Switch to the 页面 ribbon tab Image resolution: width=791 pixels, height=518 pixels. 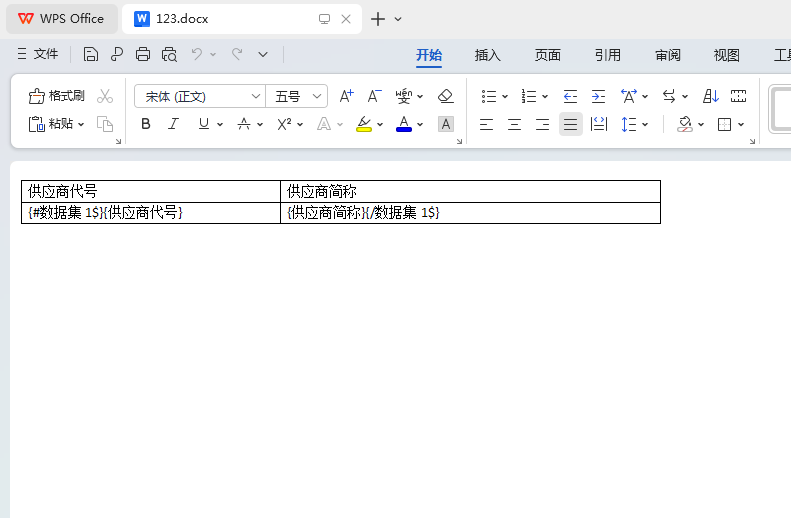click(x=547, y=55)
